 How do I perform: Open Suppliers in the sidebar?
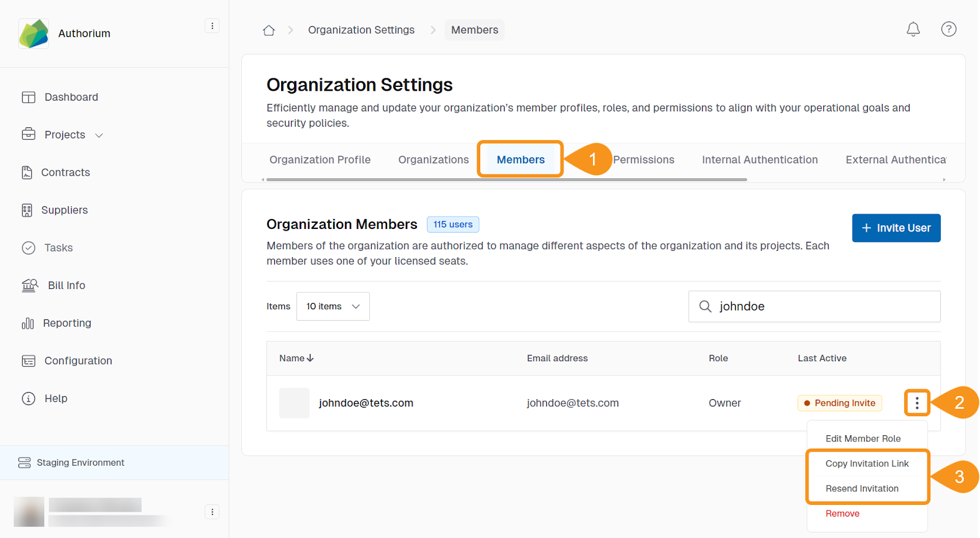64,210
